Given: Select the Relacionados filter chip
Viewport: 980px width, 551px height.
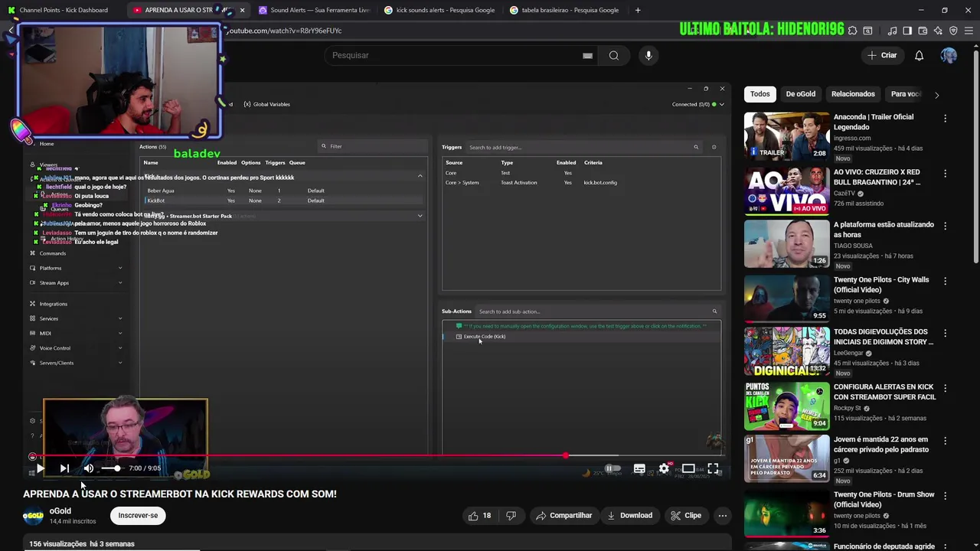Looking at the screenshot, I should pos(853,94).
